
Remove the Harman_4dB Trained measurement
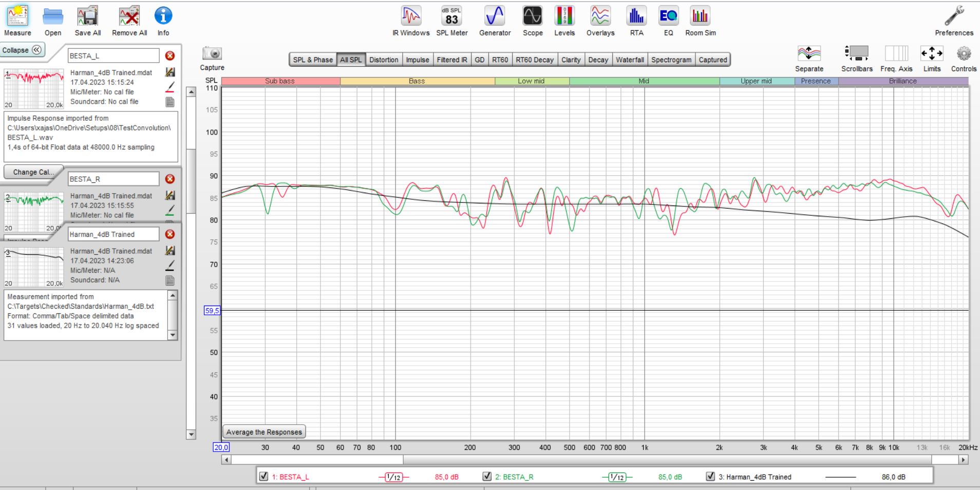170,234
